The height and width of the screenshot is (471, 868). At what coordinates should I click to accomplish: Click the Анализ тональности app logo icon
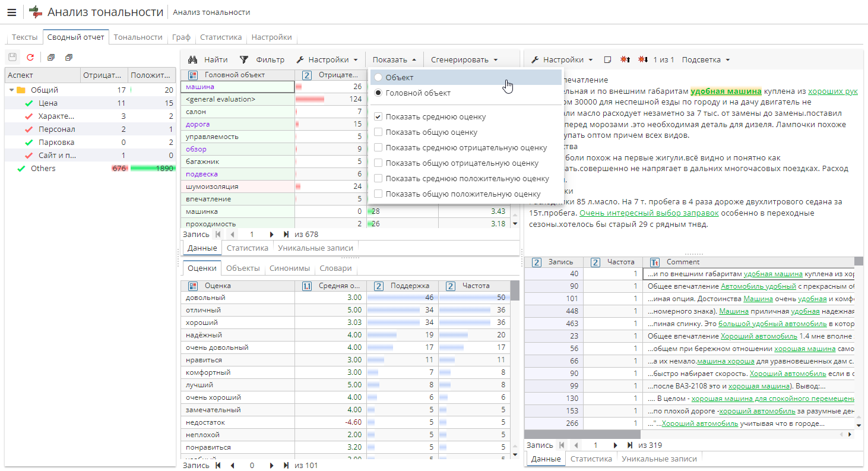[36, 12]
